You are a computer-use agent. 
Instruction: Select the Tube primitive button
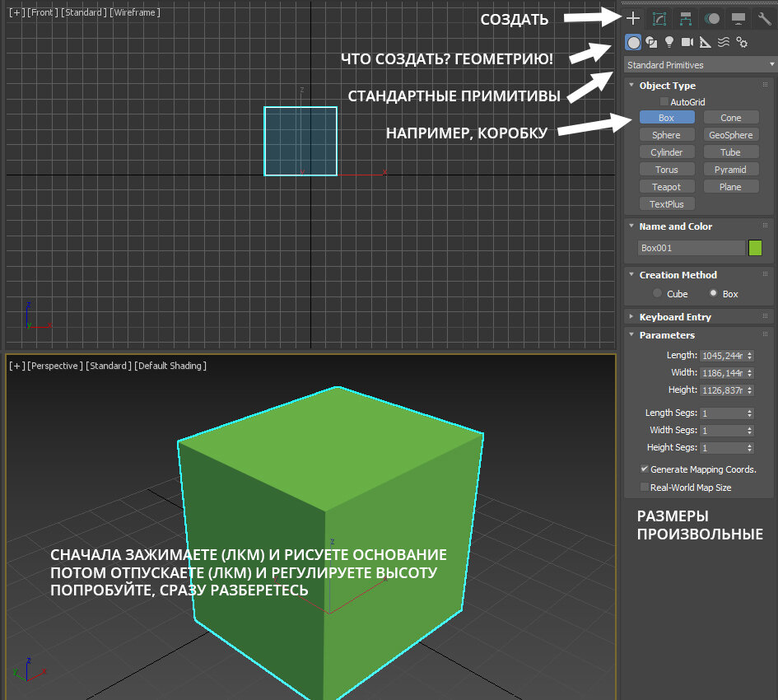(731, 152)
